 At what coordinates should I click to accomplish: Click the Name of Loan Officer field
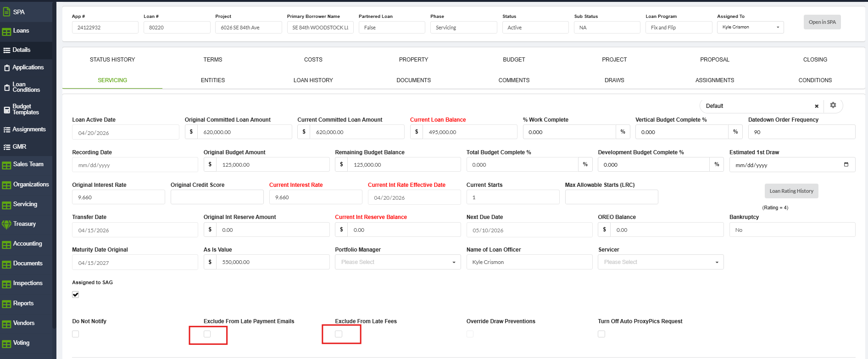[x=529, y=262]
